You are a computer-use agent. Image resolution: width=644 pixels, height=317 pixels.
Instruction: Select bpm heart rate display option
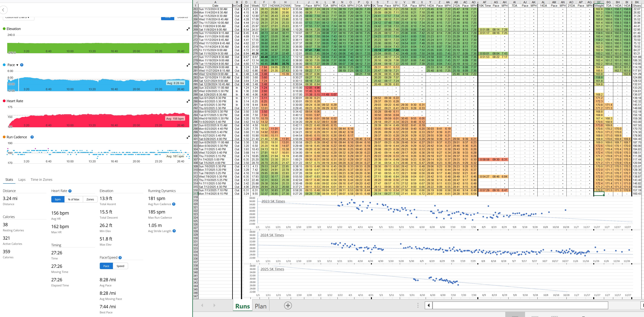tap(58, 199)
